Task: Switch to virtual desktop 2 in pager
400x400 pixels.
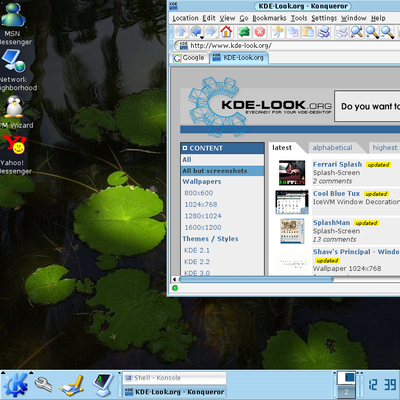Action: pos(346,392)
